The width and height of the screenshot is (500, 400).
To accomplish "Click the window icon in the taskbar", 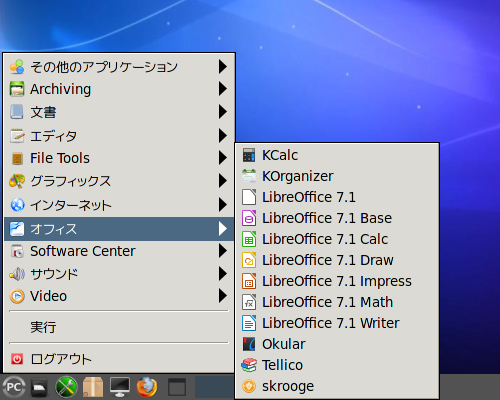I will pos(177,387).
